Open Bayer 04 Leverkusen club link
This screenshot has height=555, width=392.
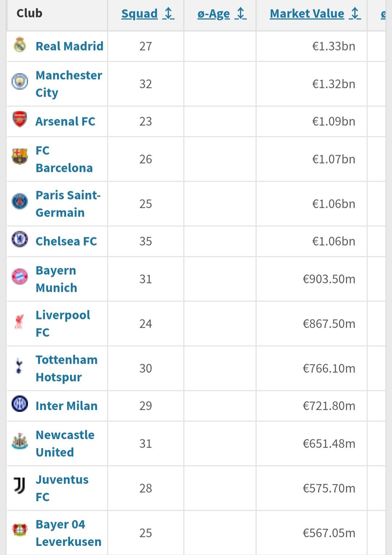pos(69,533)
